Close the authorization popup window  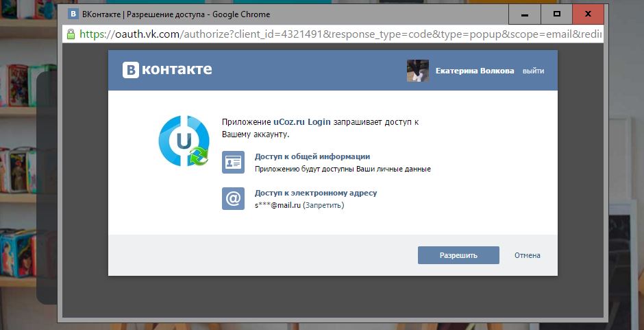[588, 14]
